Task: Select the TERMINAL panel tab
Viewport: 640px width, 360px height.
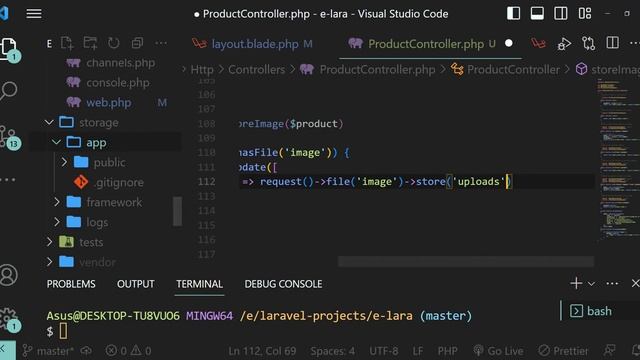Action: (x=199, y=284)
